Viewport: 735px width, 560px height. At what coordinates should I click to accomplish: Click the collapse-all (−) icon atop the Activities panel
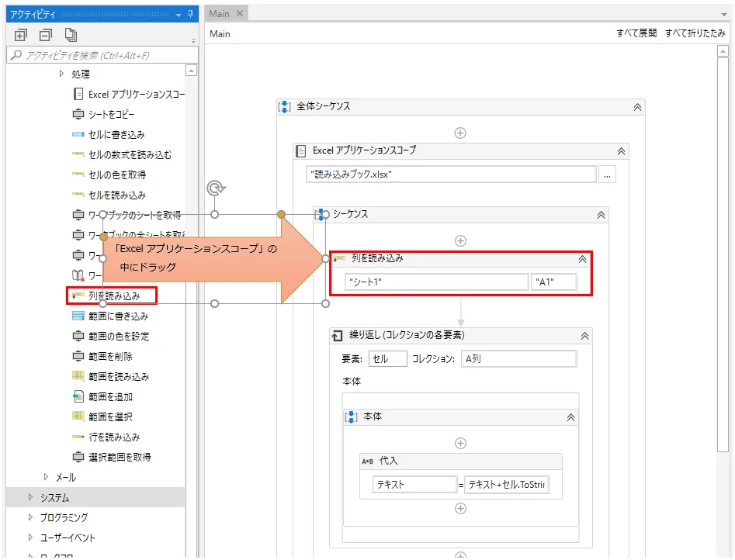pos(43,35)
